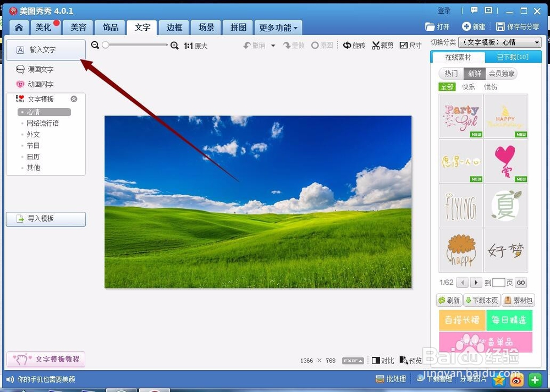Go to previous material page arrow

(x=463, y=283)
